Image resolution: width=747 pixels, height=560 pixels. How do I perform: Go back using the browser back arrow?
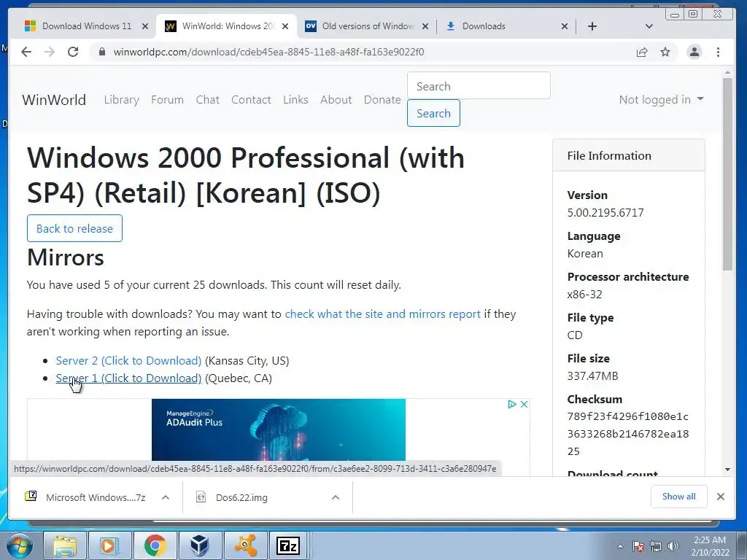pyautogui.click(x=26, y=52)
